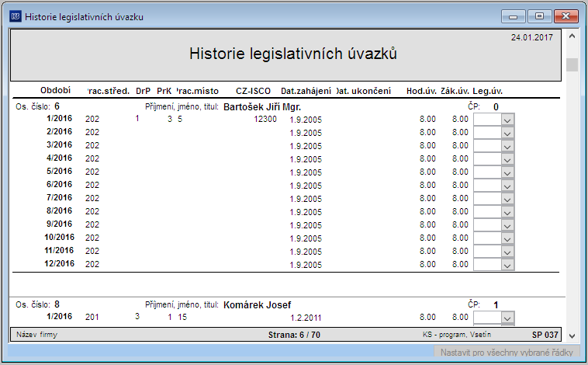Click the 'Historie legislativních úvazků' report heading
The image size is (588, 365).
pyautogui.click(x=293, y=54)
